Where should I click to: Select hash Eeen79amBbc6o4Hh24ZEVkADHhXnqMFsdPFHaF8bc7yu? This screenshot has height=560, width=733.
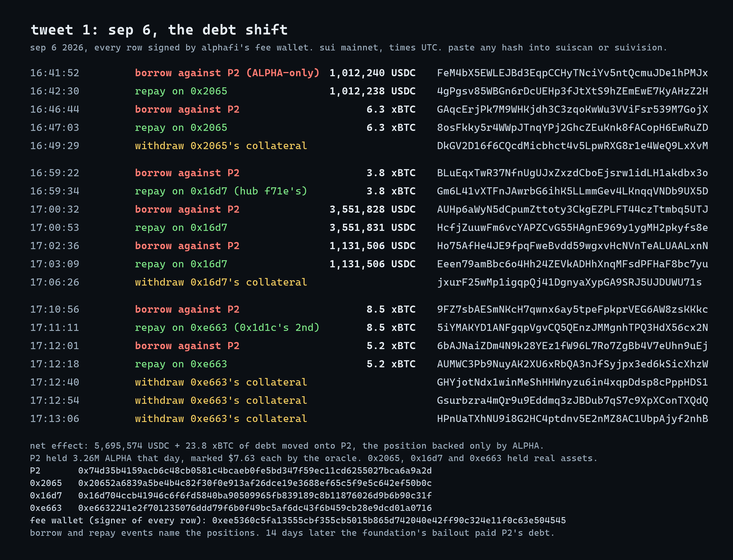pos(572,264)
